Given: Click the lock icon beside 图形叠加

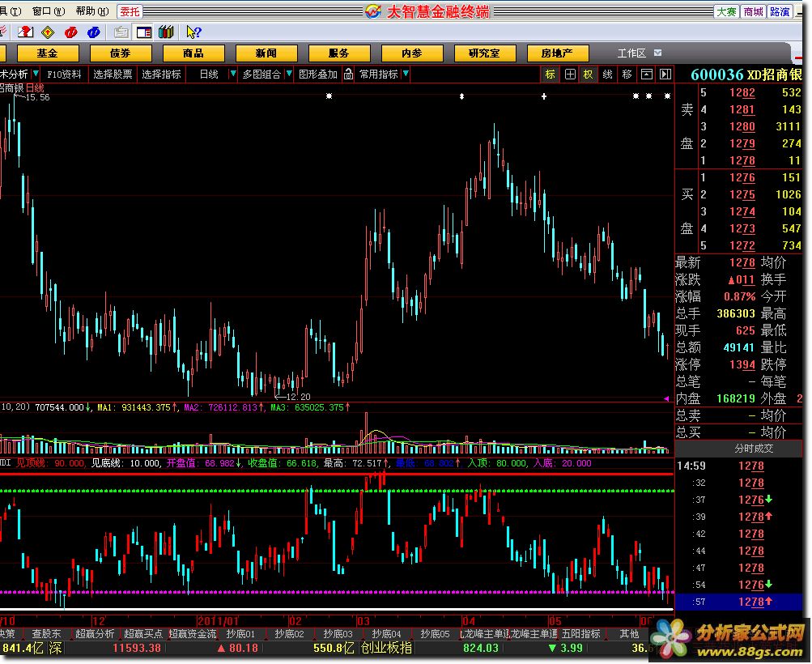Looking at the screenshot, I should (x=348, y=74).
